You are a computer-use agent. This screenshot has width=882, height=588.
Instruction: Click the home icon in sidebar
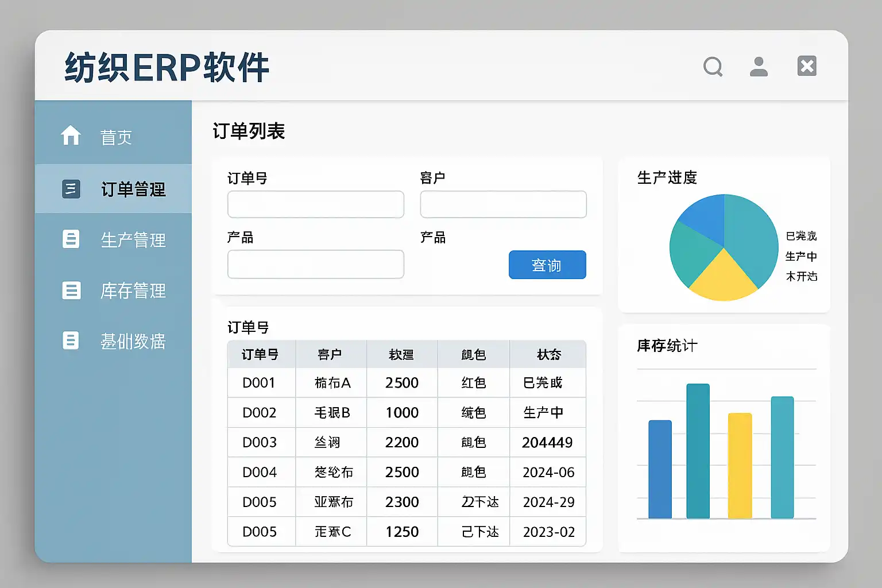[71, 136]
